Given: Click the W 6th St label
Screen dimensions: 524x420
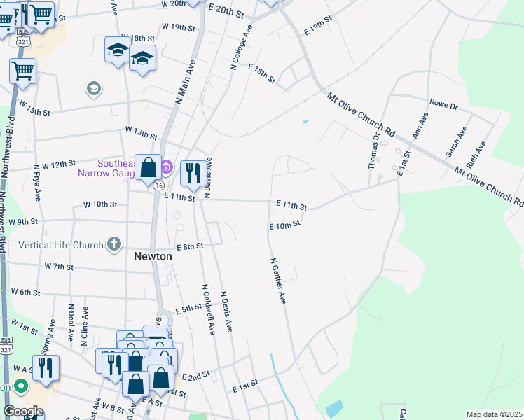Looking at the screenshot, I should coord(25,292).
